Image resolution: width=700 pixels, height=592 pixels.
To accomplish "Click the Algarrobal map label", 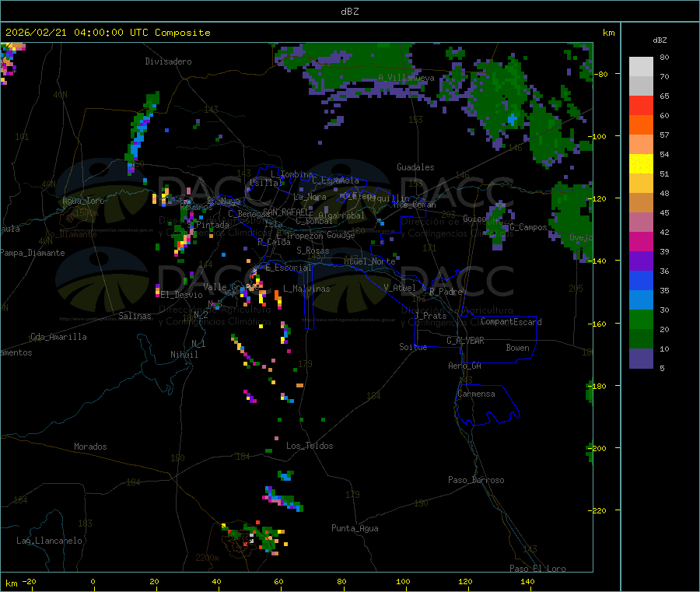I will (341, 215).
